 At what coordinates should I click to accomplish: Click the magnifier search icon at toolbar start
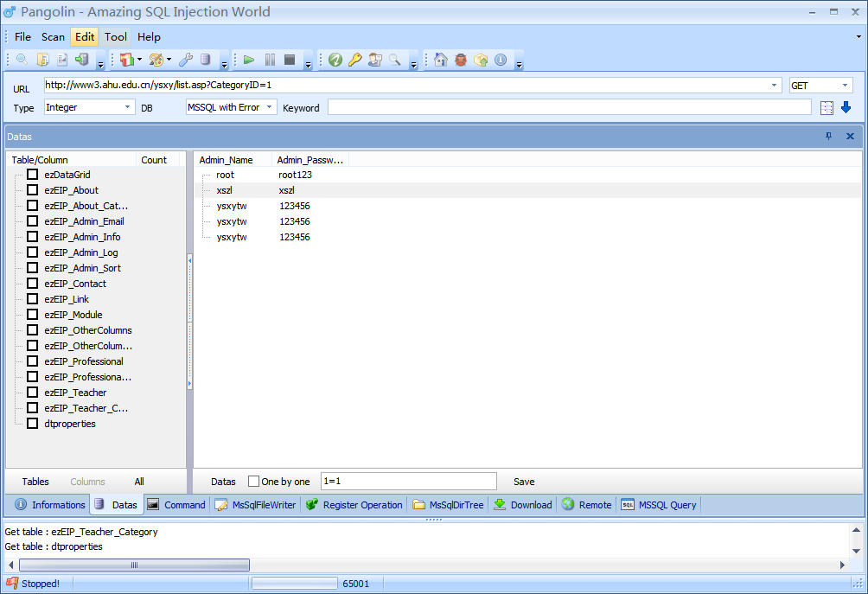22,60
